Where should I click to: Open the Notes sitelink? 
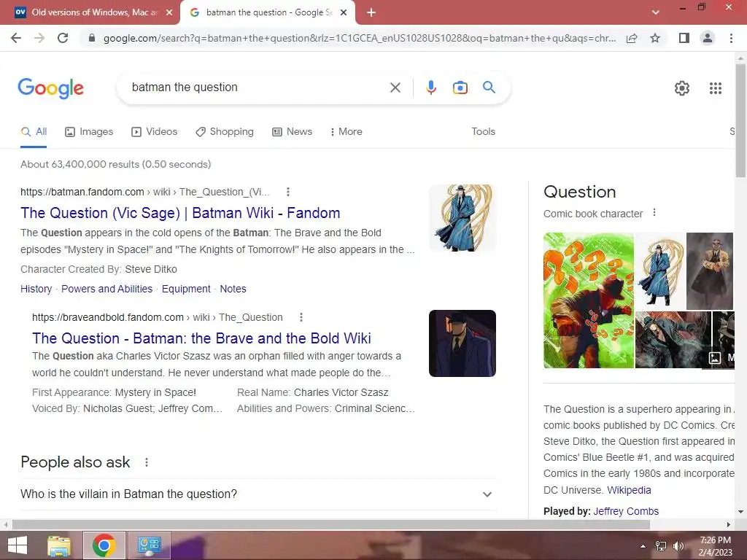click(233, 289)
